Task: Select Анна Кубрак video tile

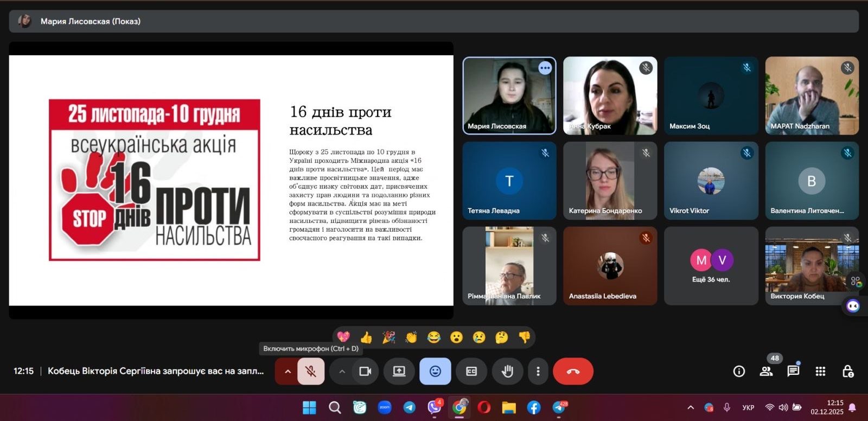Action: click(610, 95)
